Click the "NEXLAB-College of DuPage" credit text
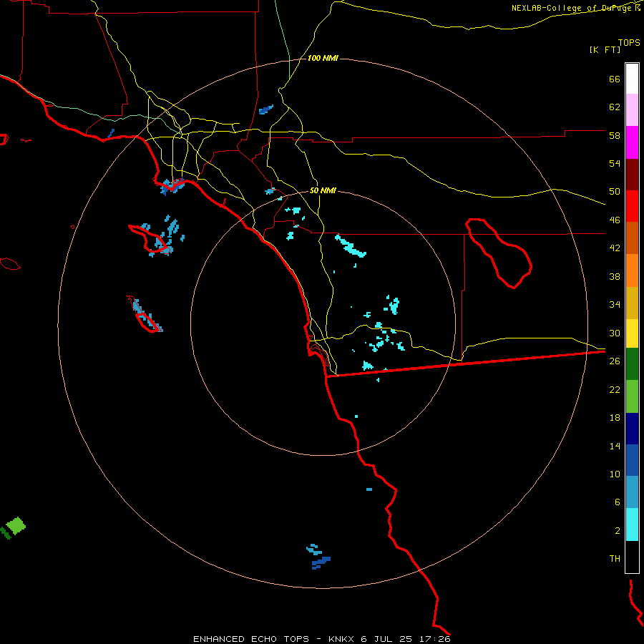 [x=571, y=8]
